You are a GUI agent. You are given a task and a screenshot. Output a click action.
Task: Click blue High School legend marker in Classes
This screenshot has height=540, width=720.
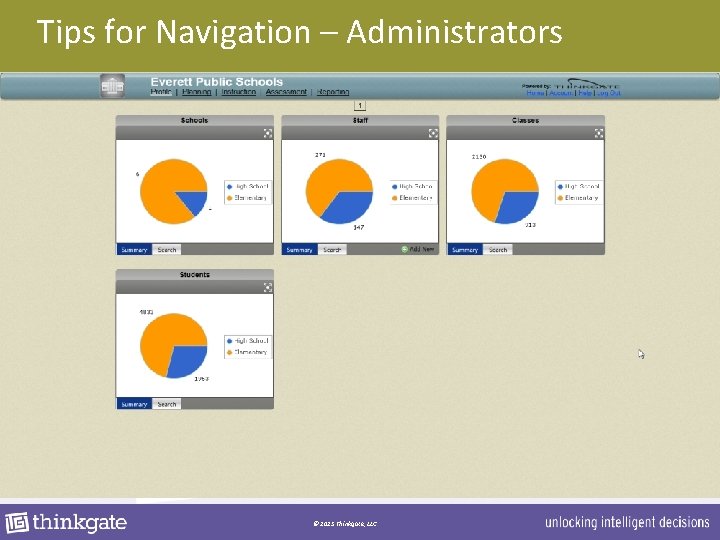point(560,187)
